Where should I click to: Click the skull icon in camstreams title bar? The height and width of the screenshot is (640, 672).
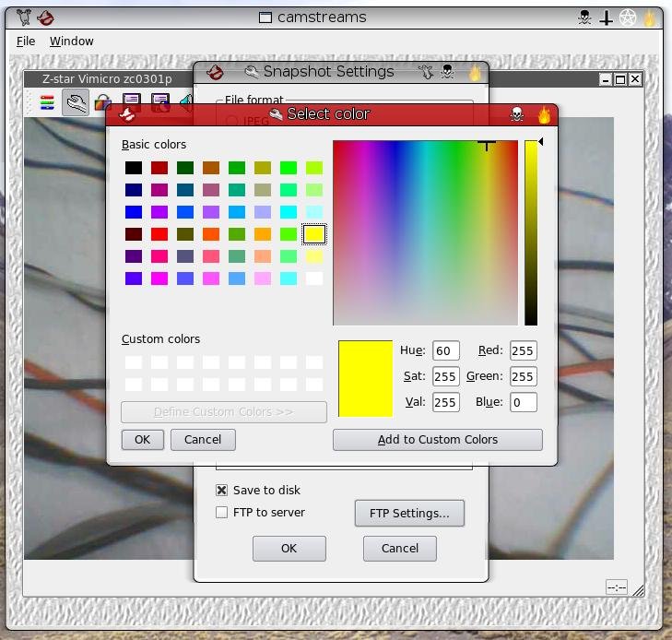pyautogui.click(x=584, y=18)
